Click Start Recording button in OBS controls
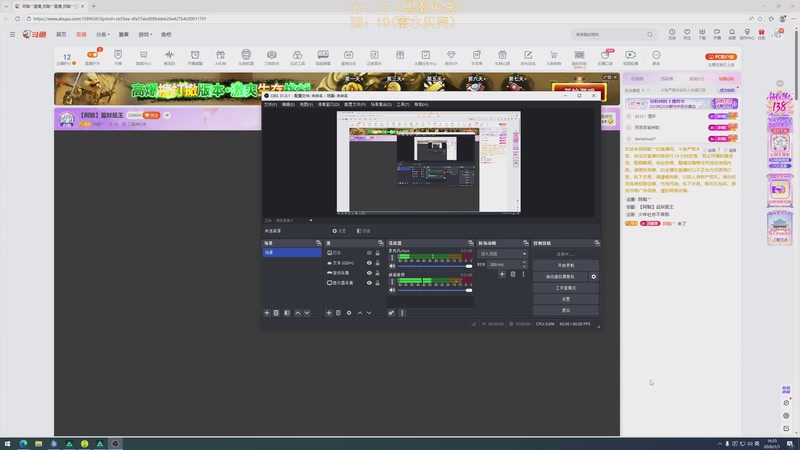Image resolution: width=800 pixels, height=450 pixels. 565,265
